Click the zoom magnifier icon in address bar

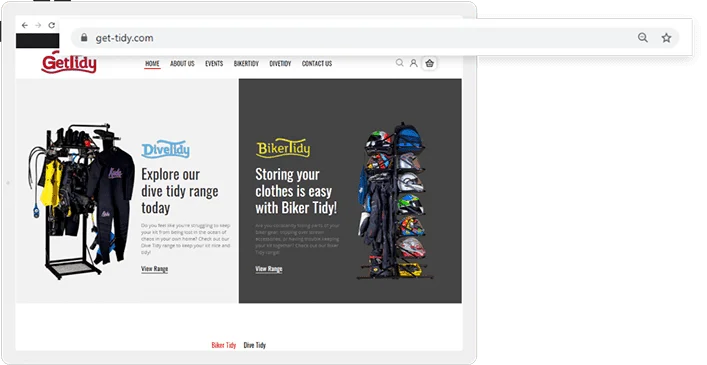click(643, 38)
